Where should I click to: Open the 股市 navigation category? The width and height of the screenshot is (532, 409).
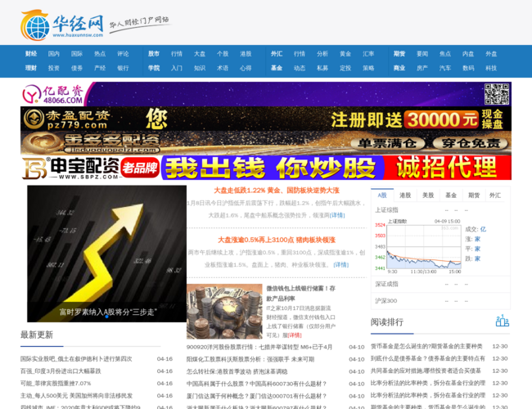[x=154, y=54]
